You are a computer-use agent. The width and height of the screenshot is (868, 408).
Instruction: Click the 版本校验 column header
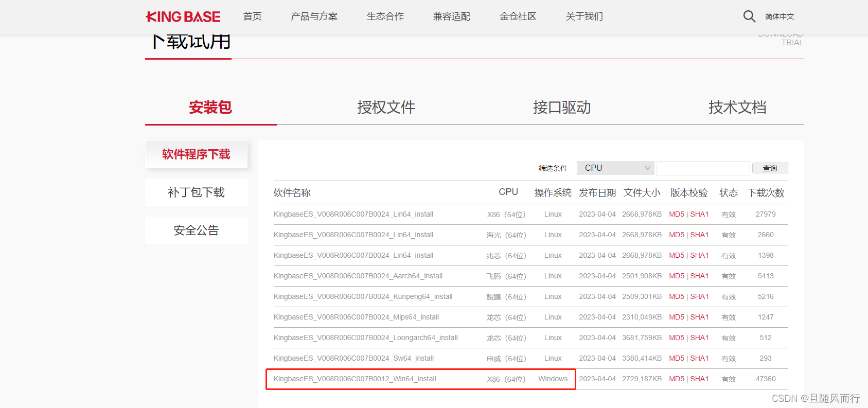pyautogui.click(x=689, y=192)
